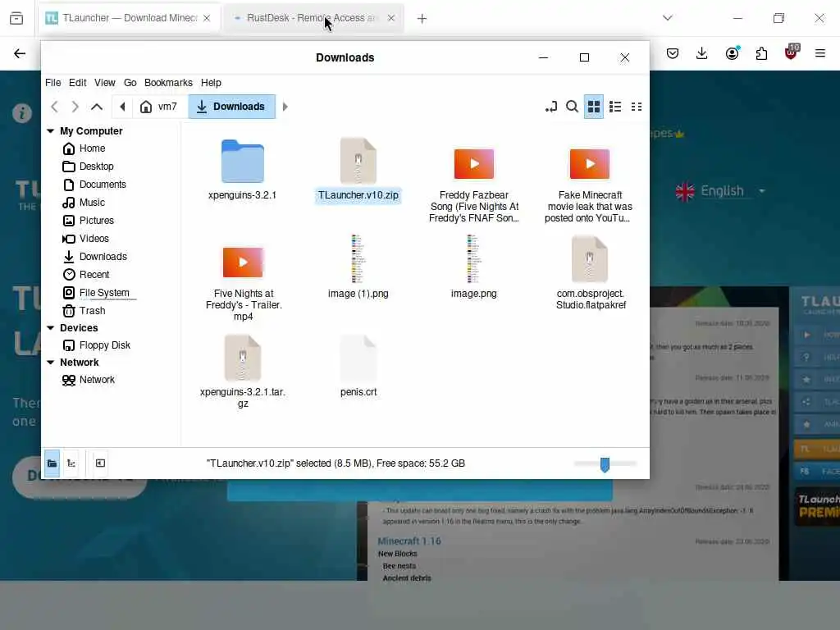Open uBlock Origin extension icon

(792, 52)
